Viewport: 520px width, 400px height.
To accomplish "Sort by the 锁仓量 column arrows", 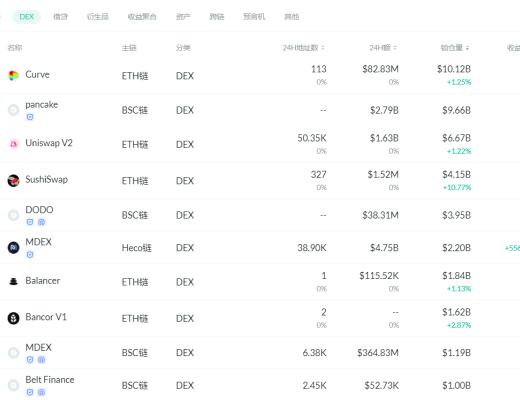I will (x=467, y=48).
